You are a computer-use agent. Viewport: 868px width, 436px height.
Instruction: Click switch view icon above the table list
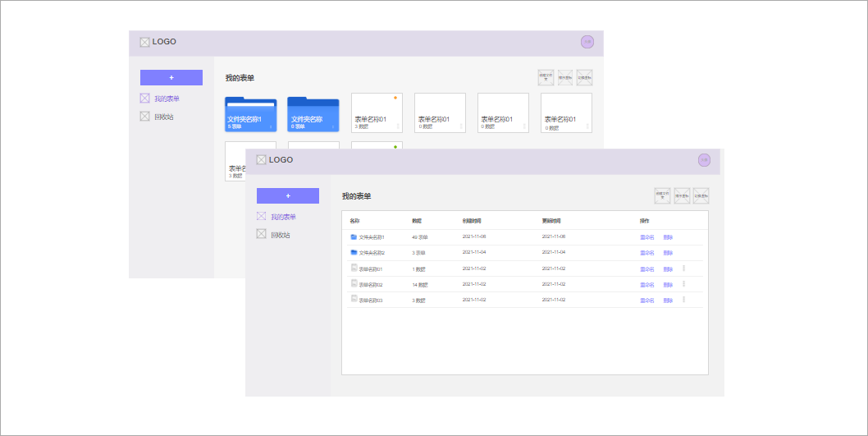(701, 195)
